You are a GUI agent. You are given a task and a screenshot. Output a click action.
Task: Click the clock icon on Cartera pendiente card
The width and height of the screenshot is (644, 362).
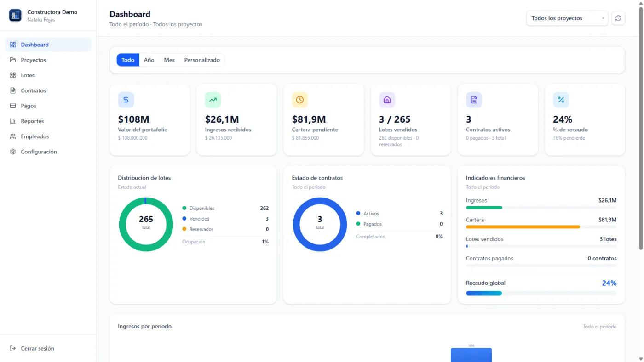[300, 100]
